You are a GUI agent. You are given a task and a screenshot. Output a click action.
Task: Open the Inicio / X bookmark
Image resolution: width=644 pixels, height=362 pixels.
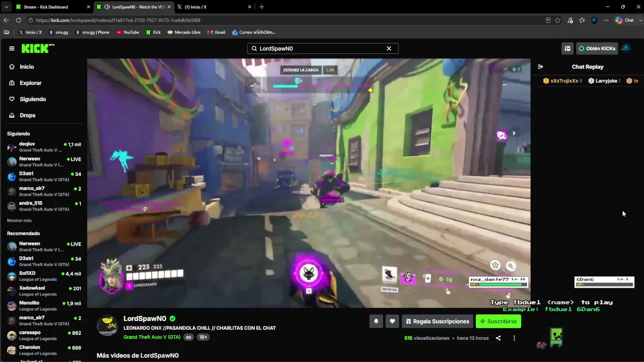30,32
